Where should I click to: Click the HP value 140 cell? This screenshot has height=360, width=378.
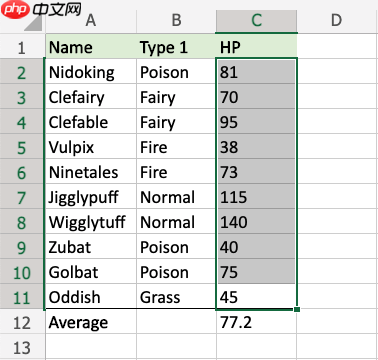[256, 222]
